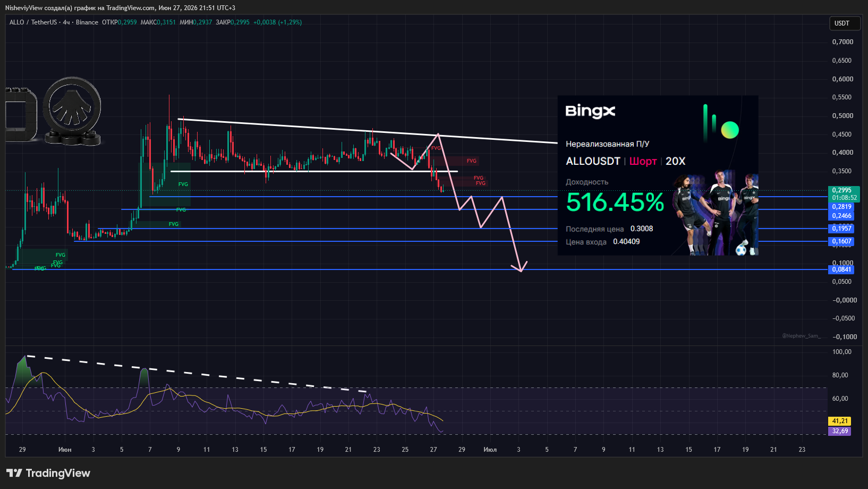
Task: Click the TradingView logo at bottom
Action: coord(48,473)
